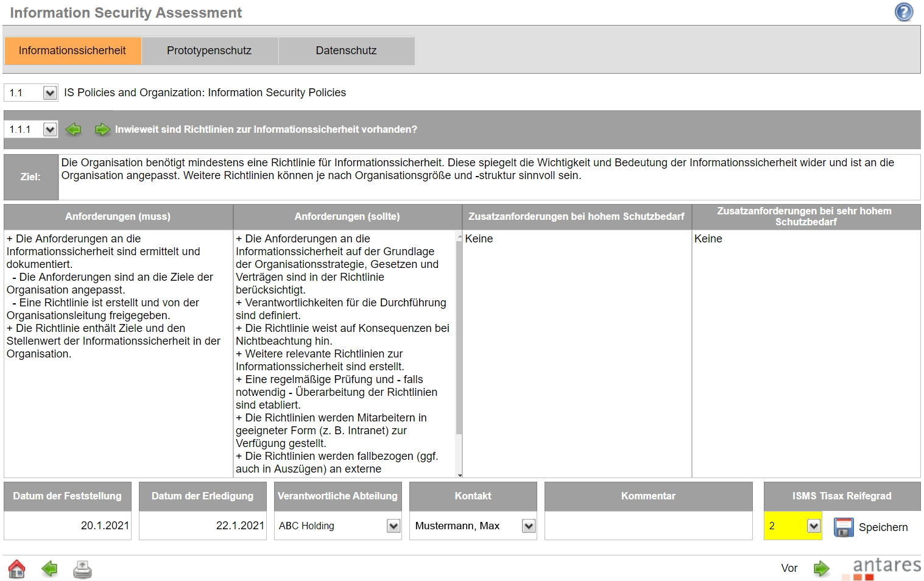Click the Vor navigation label
Screen dimensions: 924x581
[x=789, y=568]
